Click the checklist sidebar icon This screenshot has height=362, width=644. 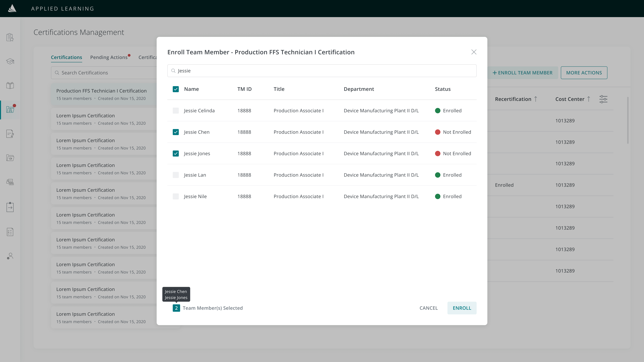10,232
